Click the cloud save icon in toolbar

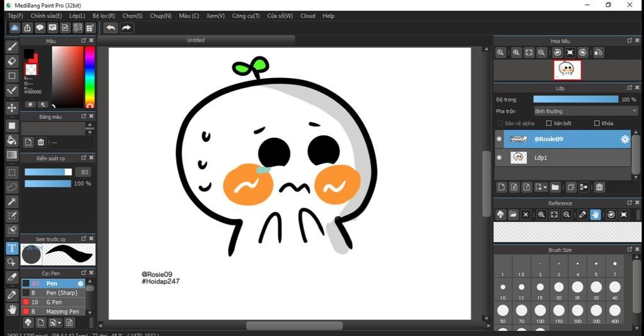pos(15,28)
